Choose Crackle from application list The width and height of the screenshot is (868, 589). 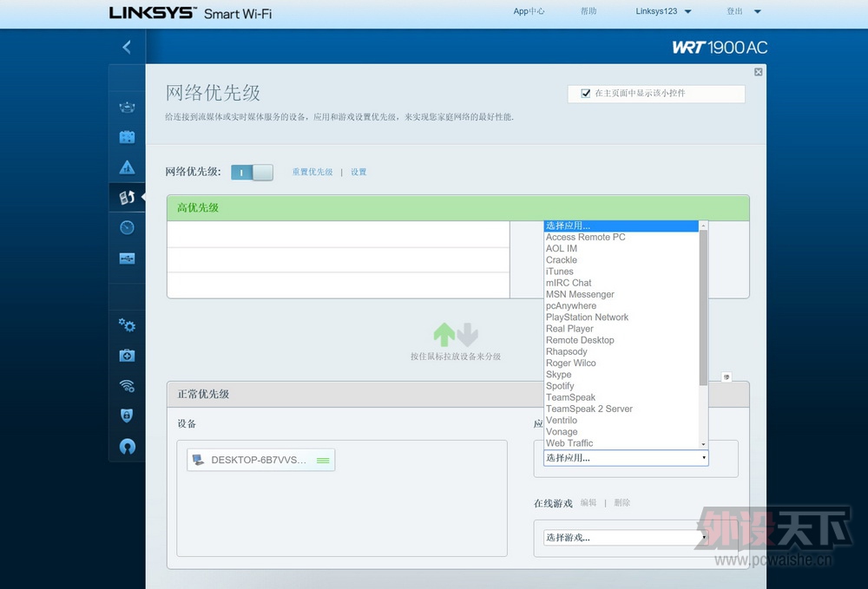pyautogui.click(x=621, y=260)
